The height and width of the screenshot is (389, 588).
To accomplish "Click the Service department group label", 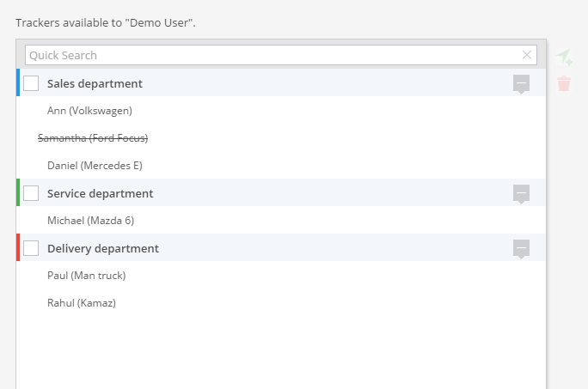I will point(100,193).
